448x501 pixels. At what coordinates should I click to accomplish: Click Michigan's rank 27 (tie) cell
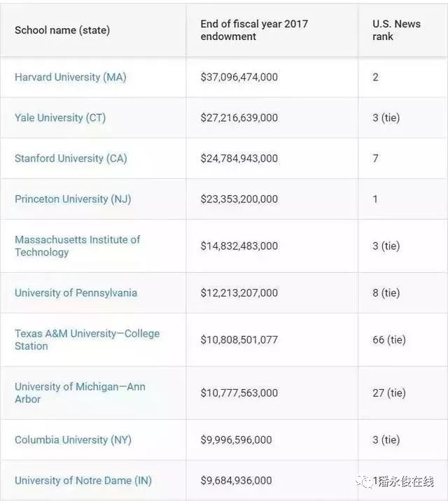[x=388, y=393]
